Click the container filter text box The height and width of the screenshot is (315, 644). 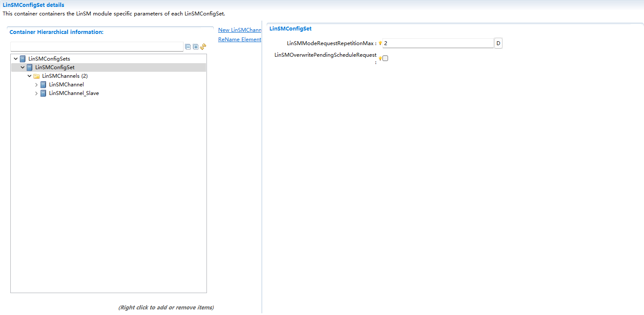click(97, 47)
